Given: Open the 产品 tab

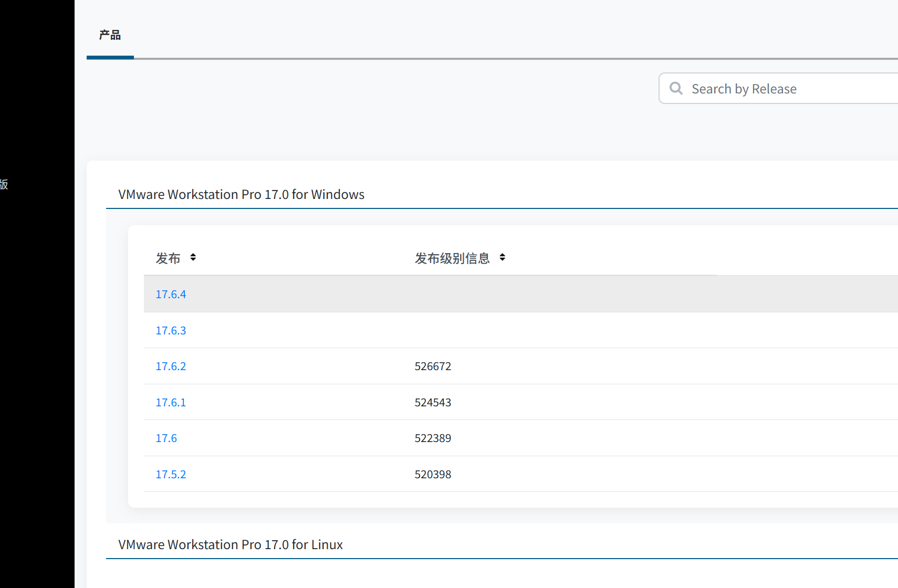Looking at the screenshot, I should (110, 35).
